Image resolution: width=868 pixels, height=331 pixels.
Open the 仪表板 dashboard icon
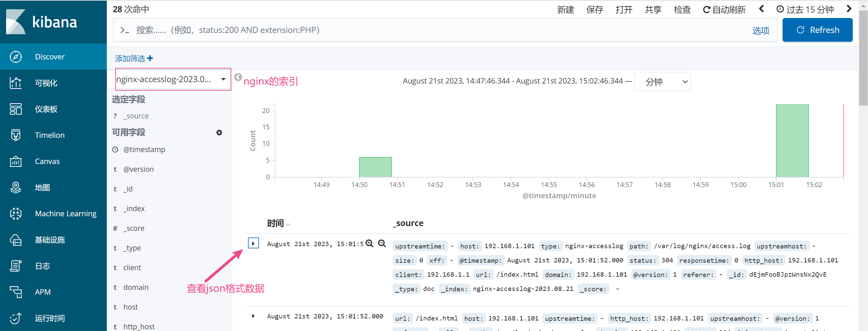click(x=16, y=109)
